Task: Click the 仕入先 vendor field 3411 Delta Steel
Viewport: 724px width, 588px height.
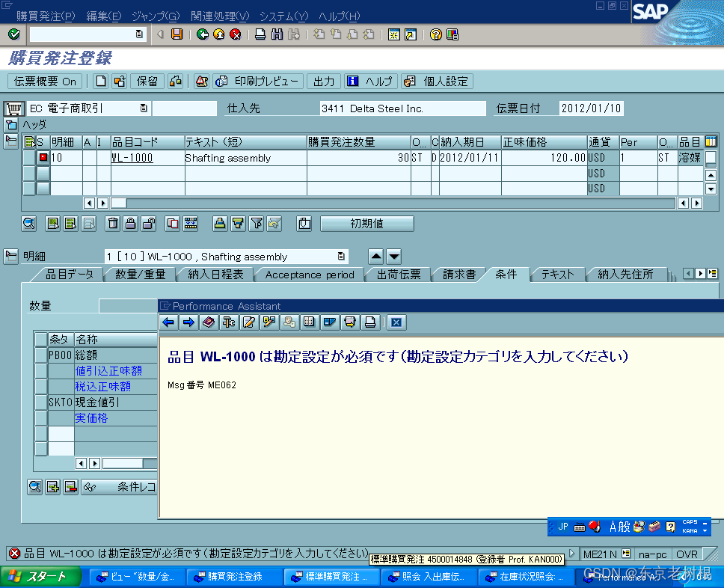Action: pyautogui.click(x=402, y=108)
